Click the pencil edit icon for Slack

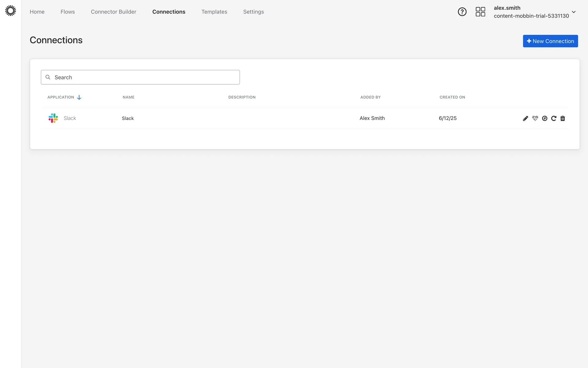click(526, 118)
